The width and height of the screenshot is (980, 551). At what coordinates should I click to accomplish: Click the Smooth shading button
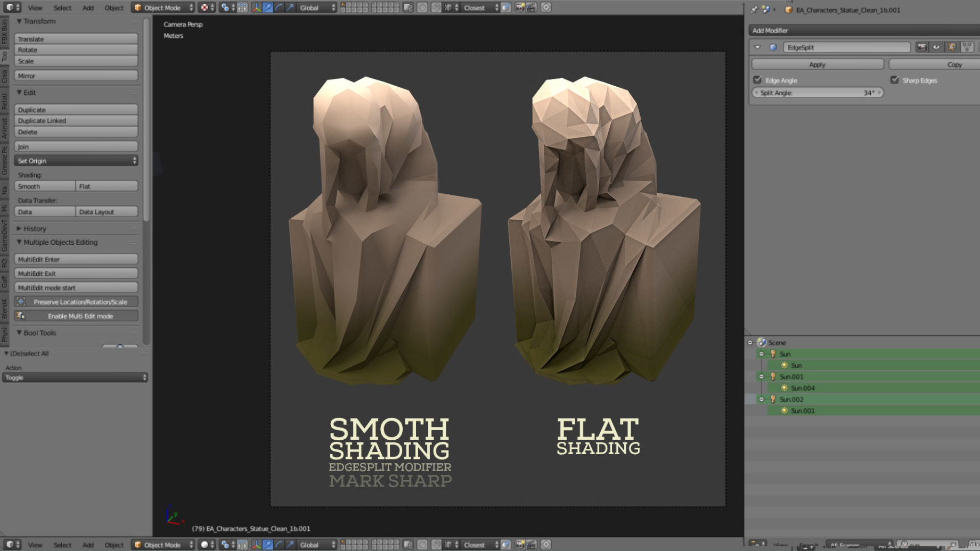[x=45, y=186]
